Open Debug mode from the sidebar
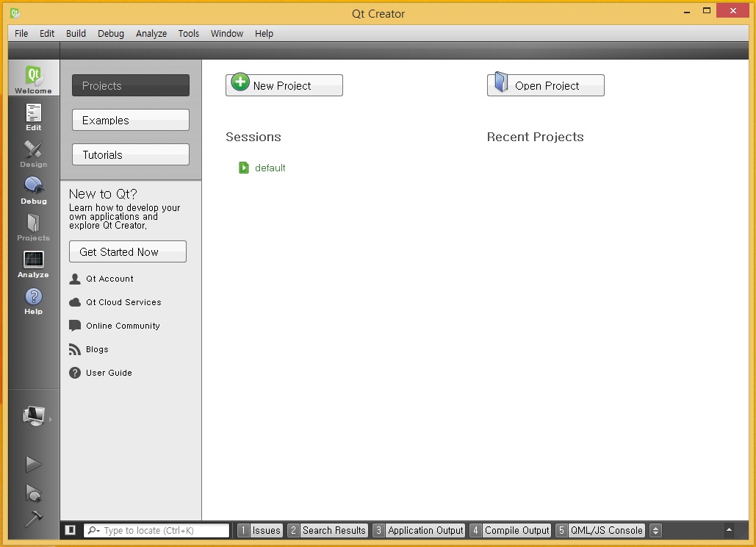 (33, 190)
